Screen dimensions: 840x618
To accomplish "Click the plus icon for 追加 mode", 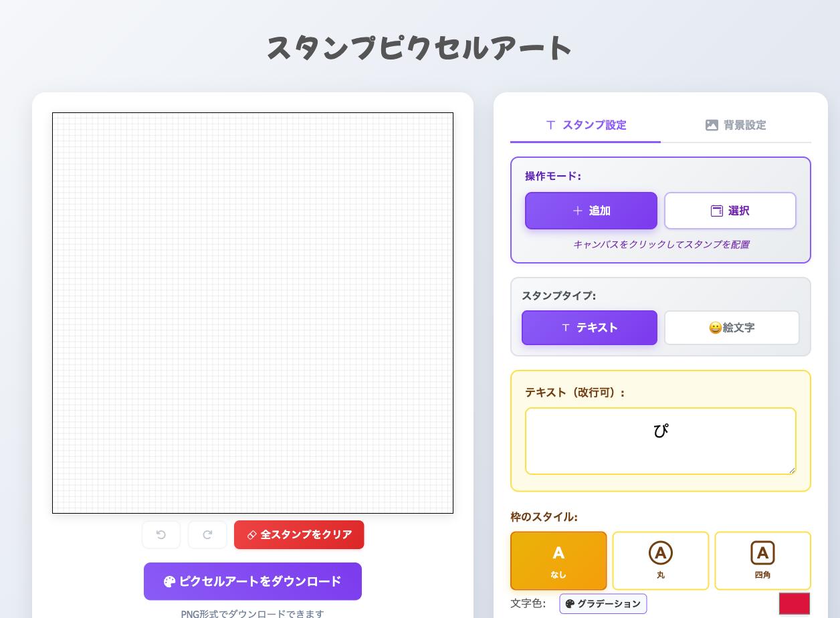I will [578, 211].
